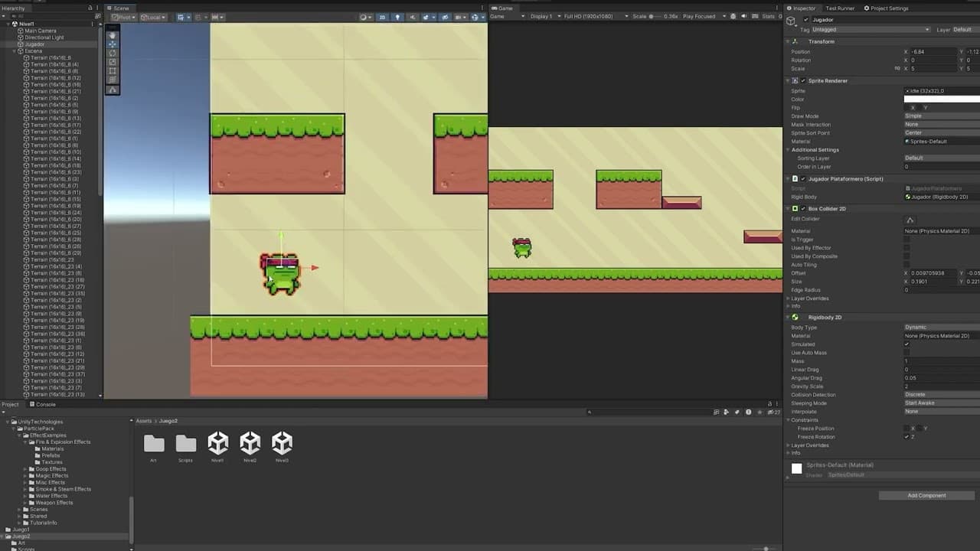Viewport: 980px width, 551px height.
Task: Toggle scene lighting lightbulb icon
Action: (397, 17)
